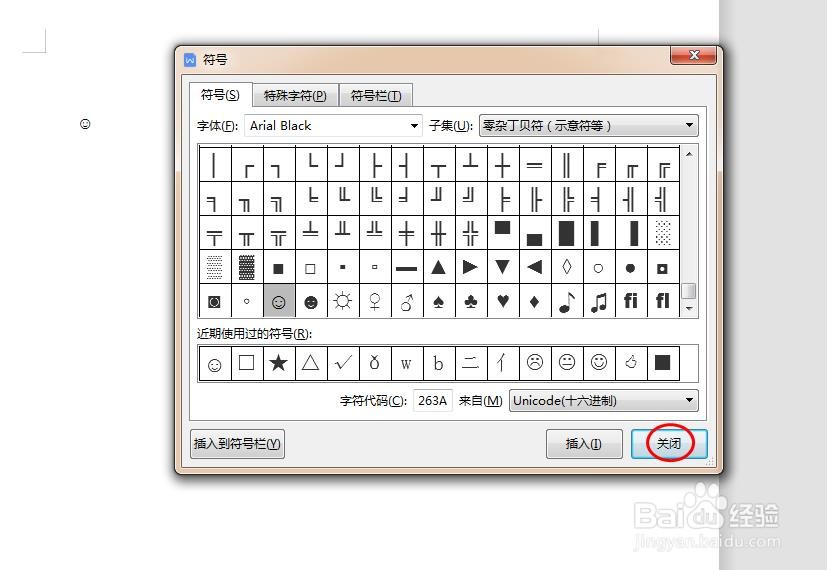Image resolution: width=827 pixels, height=570 pixels.
Task: Click the symbol grid scroll-up arrow
Action: click(689, 154)
